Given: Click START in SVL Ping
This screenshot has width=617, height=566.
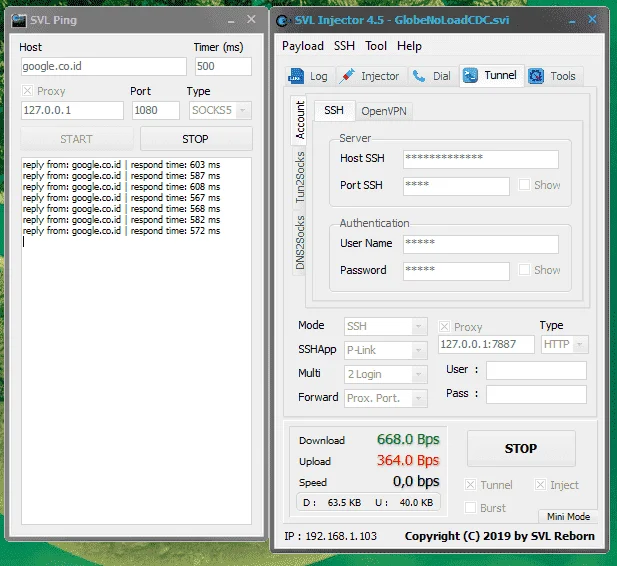Looking at the screenshot, I should (x=77, y=139).
